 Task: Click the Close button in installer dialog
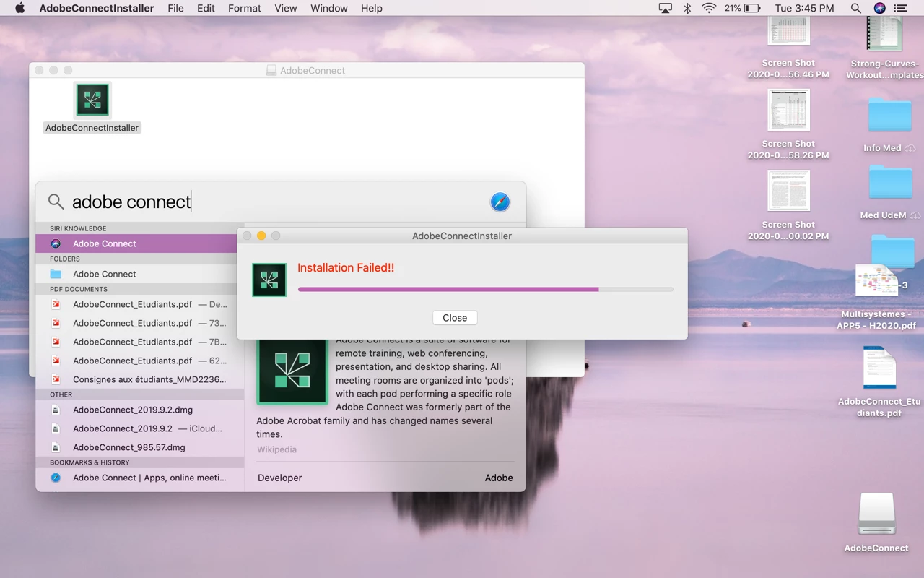point(455,318)
